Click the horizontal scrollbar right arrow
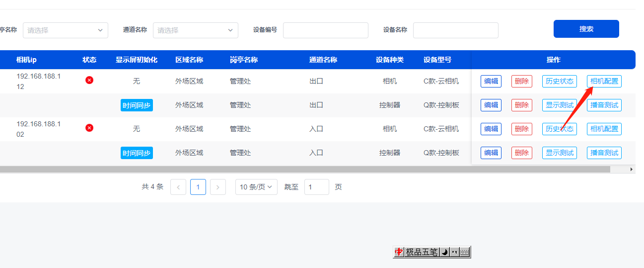644x268 pixels. [632, 170]
